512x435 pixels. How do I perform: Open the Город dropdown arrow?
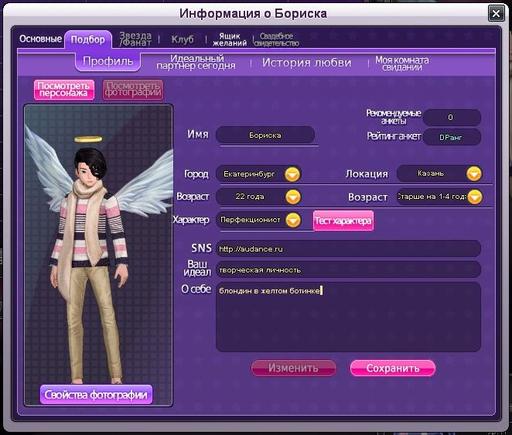pos(292,174)
